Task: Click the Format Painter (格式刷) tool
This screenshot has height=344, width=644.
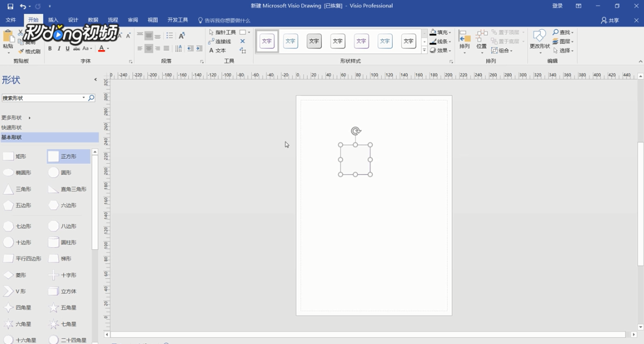Action: (x=29, y=51)
